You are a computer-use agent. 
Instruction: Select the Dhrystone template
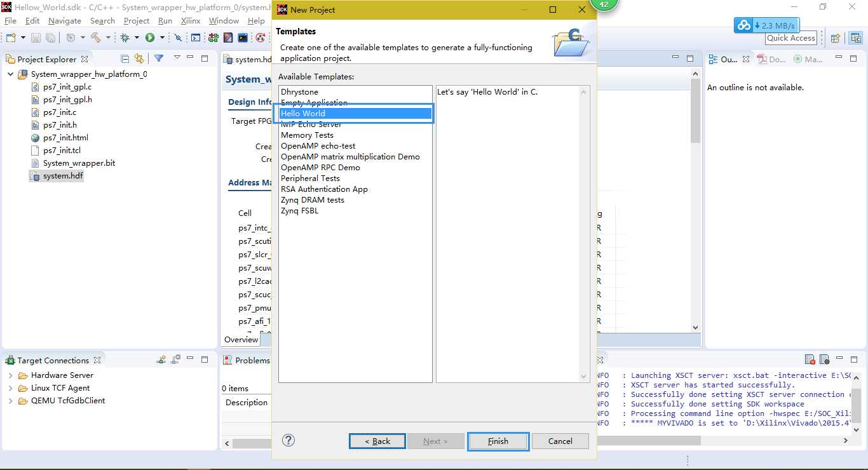pyautogui.click(x=299, y=92)
